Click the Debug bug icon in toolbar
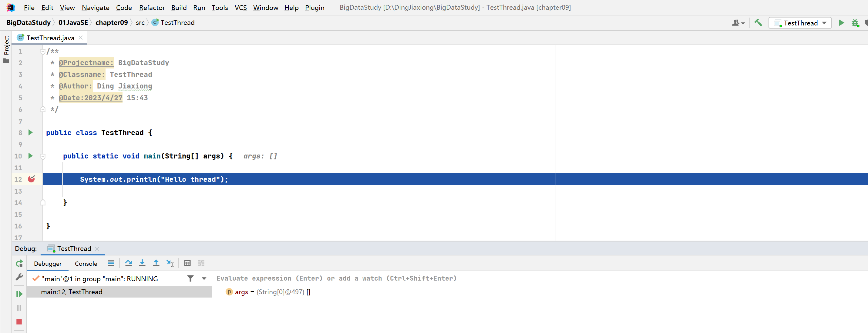The image size is (868, 333). click(x=855, y=23)
